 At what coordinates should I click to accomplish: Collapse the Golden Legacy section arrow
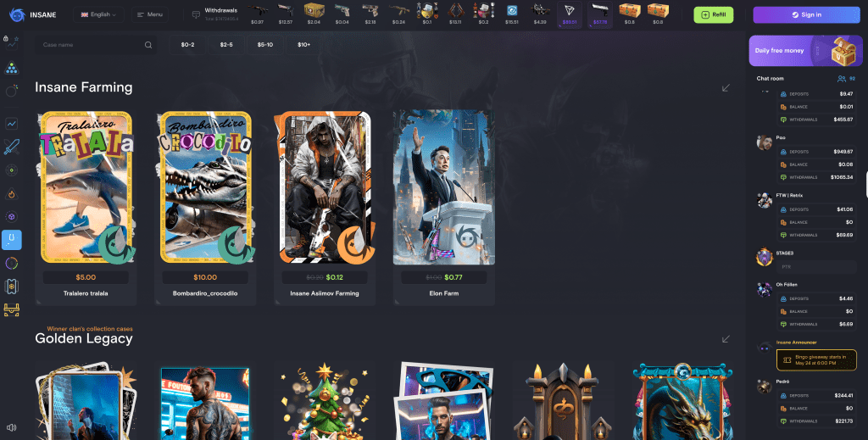point(726,339)
